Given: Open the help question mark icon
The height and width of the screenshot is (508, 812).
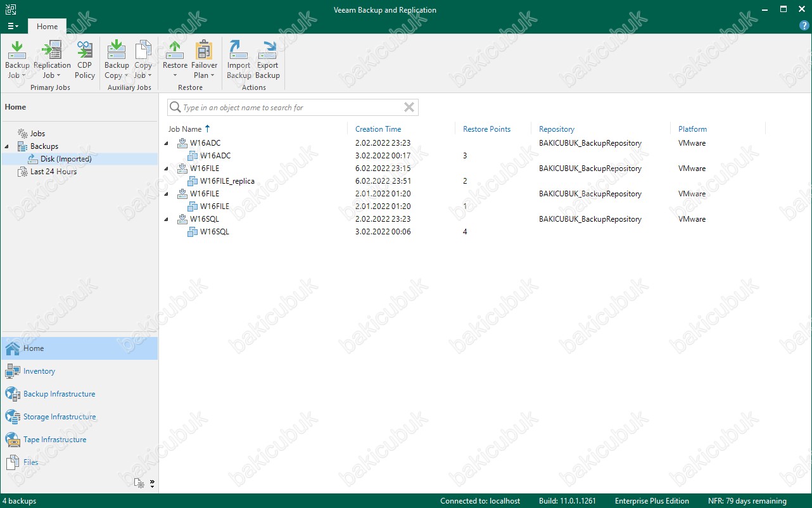Looking at the screenshot, I should pyautogui.click(x=804, y=26).
